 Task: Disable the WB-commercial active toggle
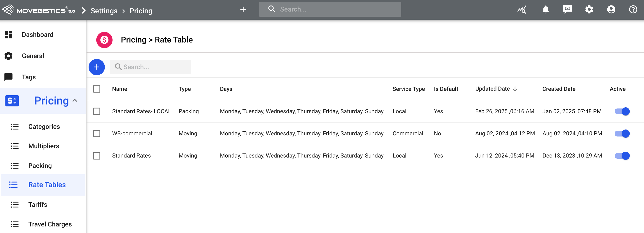(x=622, y=134)
